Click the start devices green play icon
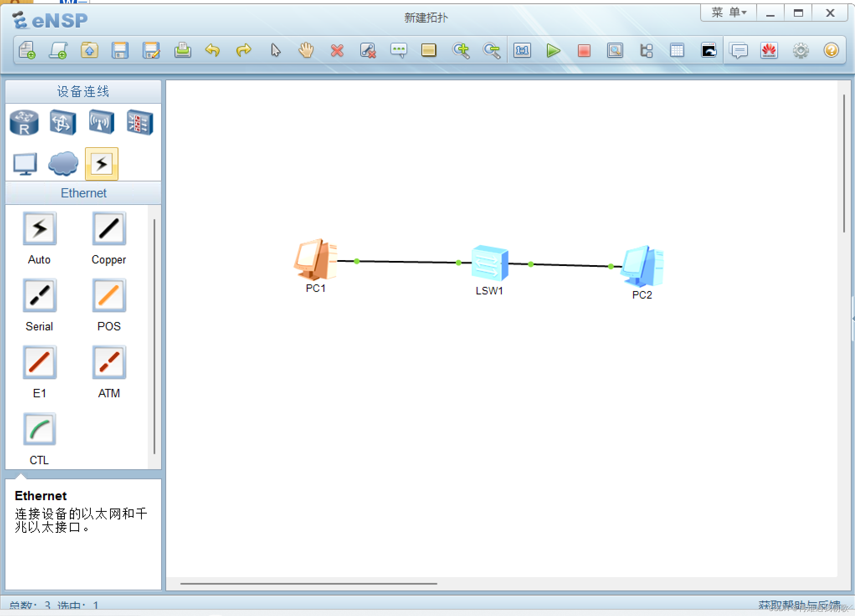Screen dimensions: 855x616 click(x=553, y=51)
